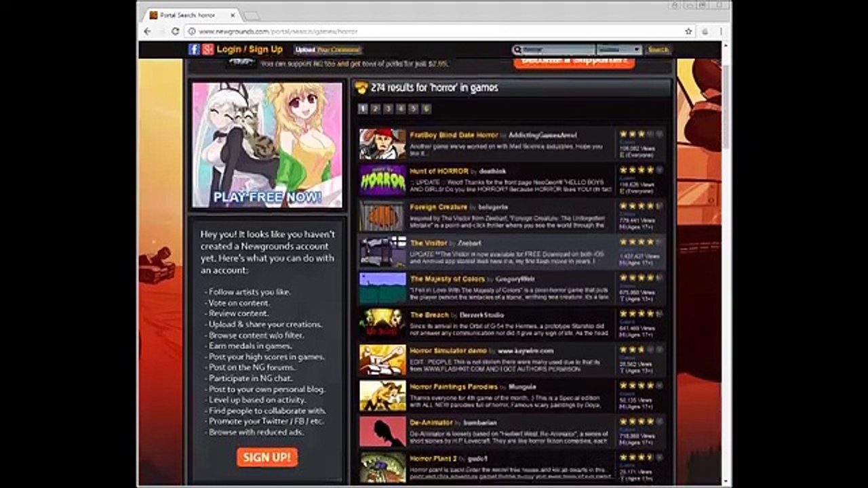The width and height of the screenshot is (868, 488).
Task: Visit author Mungala profile
Action: pyautogui.click(x=522, y=387)
